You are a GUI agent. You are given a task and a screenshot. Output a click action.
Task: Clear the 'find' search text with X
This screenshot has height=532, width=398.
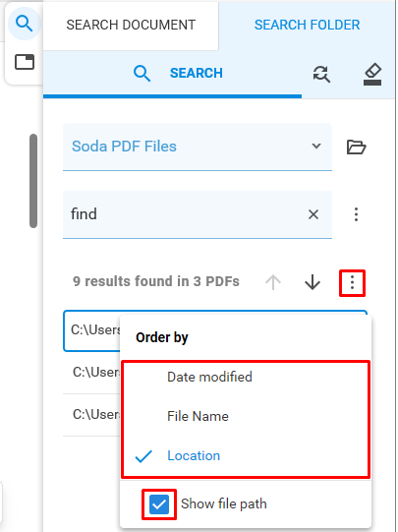coord(313,214)
